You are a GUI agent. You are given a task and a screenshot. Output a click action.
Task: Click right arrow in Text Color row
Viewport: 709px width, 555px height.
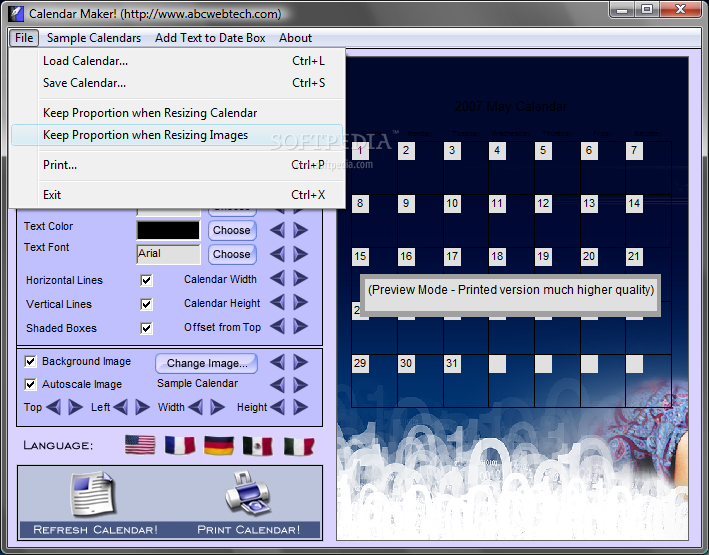tap(300, 230)
